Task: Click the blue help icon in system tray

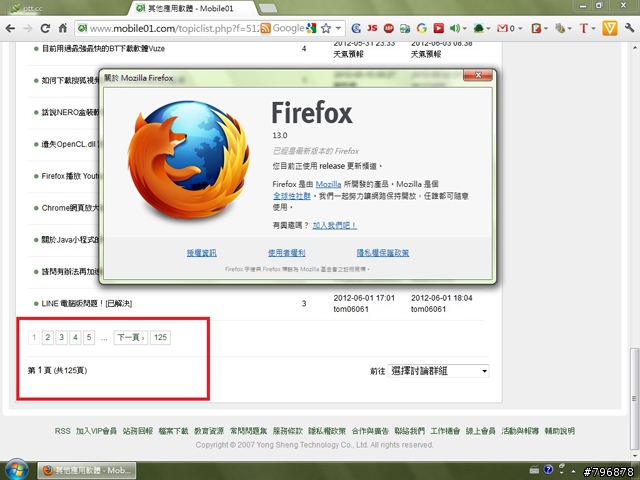Action: (x=548, y=470)
